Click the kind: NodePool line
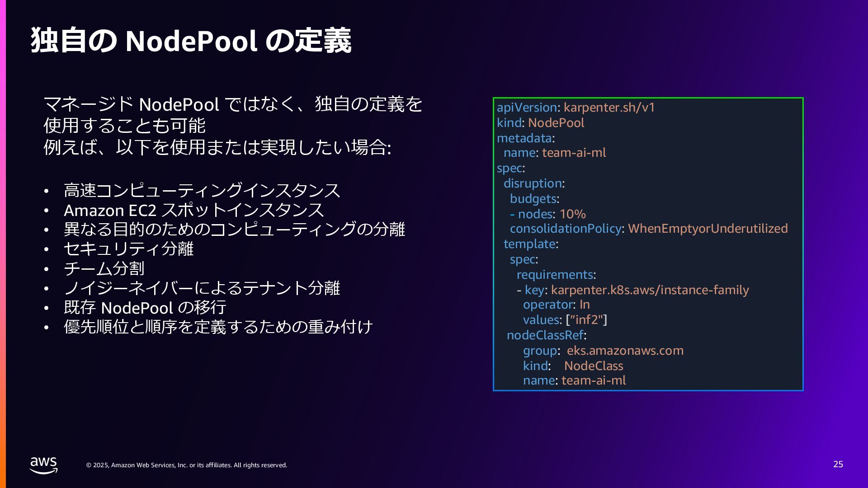The height and width of the screenshot is (488, 868). pos(540,123)
